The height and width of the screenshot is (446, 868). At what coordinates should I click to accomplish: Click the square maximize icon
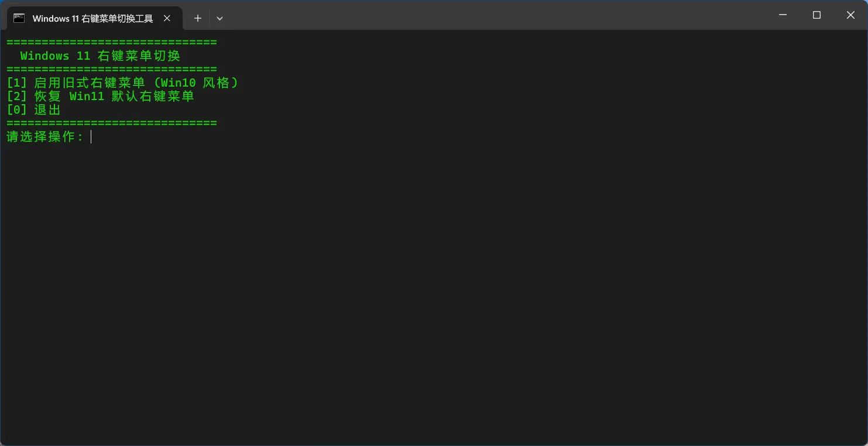click(x=816, y=15)
